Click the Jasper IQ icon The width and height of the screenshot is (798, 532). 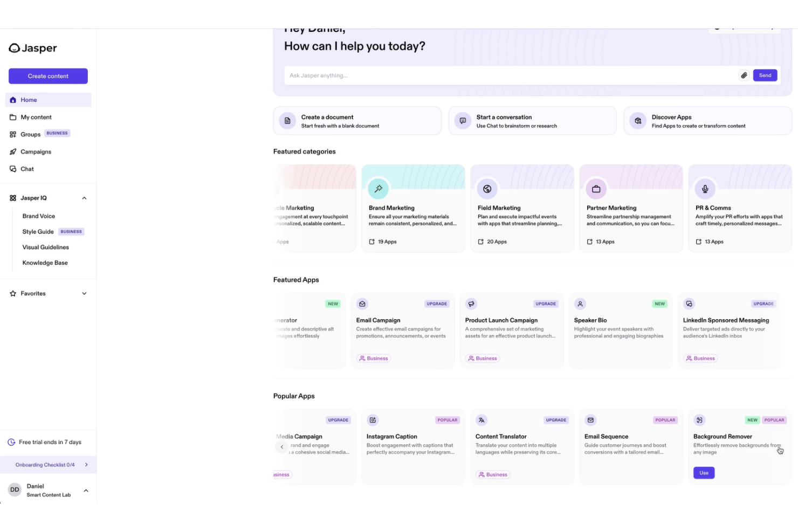pyautogui.click(x=13, y=198)
